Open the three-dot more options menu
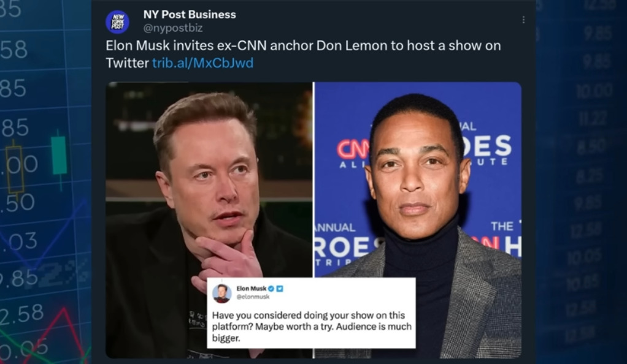 coord(523,20)
